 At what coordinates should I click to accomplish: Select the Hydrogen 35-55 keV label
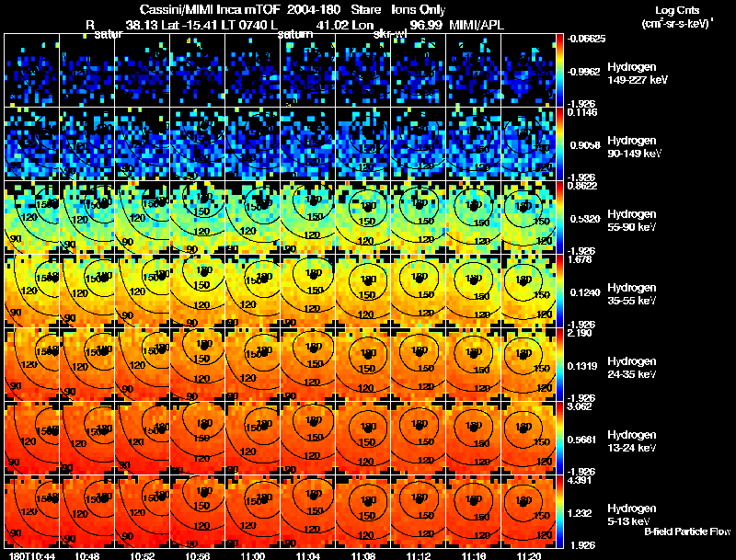point(632,294)
